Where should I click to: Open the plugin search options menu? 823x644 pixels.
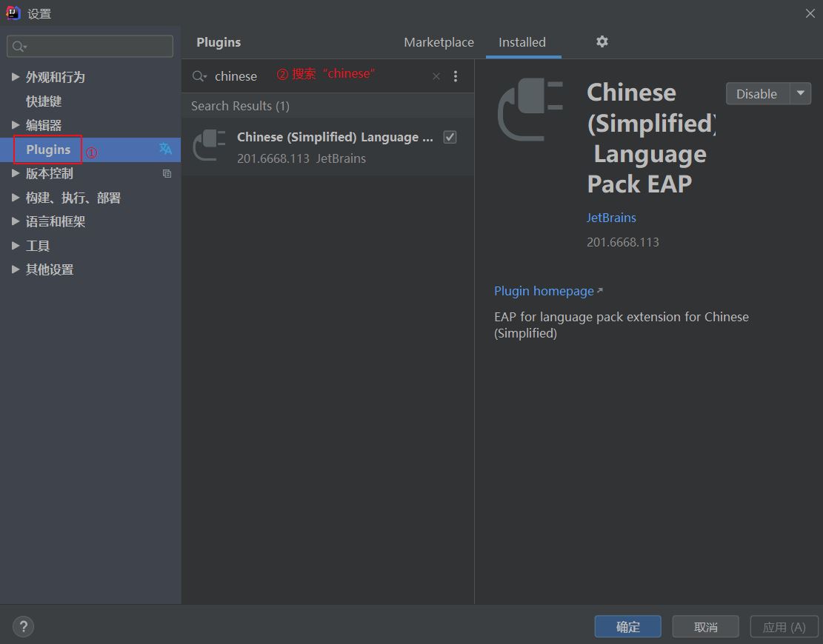[x=456, y=76]
